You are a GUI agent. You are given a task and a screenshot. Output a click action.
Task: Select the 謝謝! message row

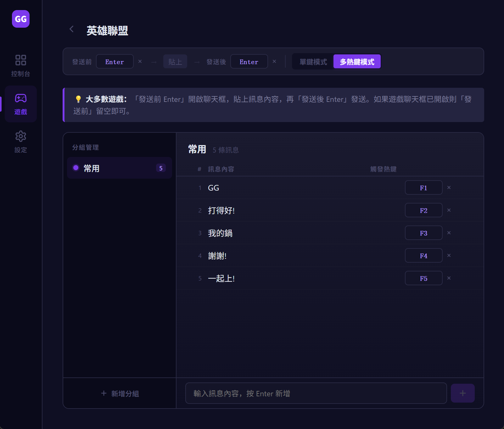[283, 256]
